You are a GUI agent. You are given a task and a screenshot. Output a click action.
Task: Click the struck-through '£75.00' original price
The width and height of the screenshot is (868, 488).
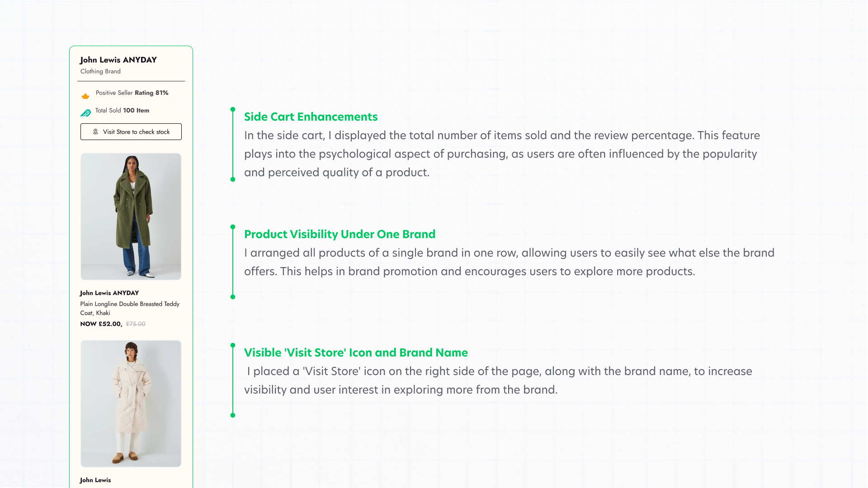(135, 324)
